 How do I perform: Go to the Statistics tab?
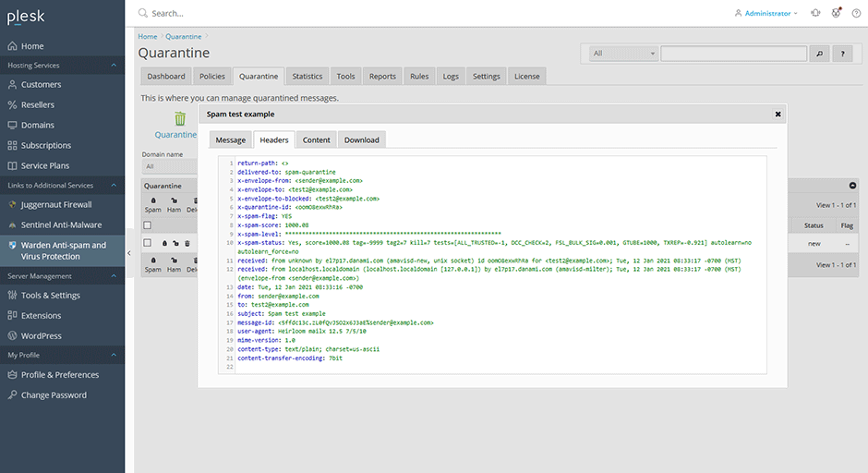click(307, 77)
